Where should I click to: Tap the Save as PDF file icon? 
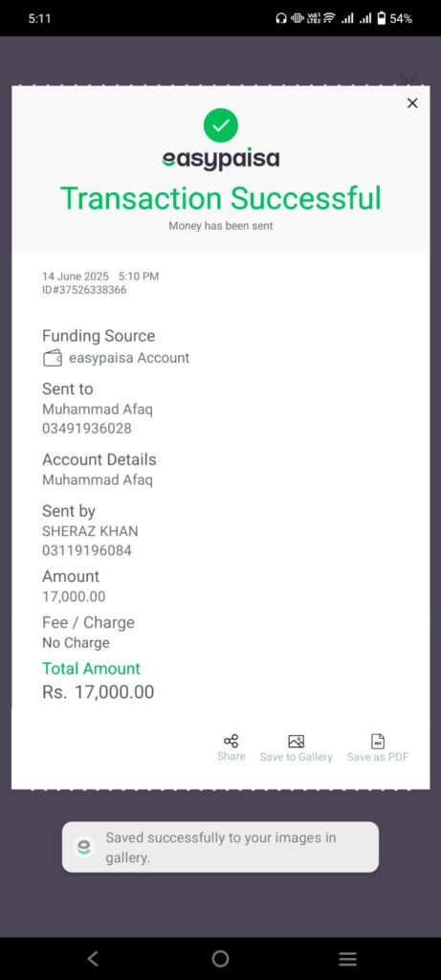point(378,742)
